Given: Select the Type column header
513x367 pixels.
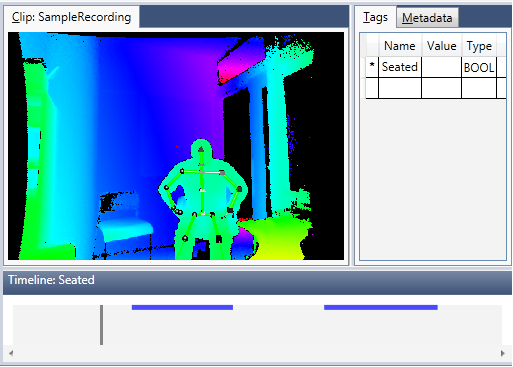Looking at the screenshot, I should coord(479,46).
